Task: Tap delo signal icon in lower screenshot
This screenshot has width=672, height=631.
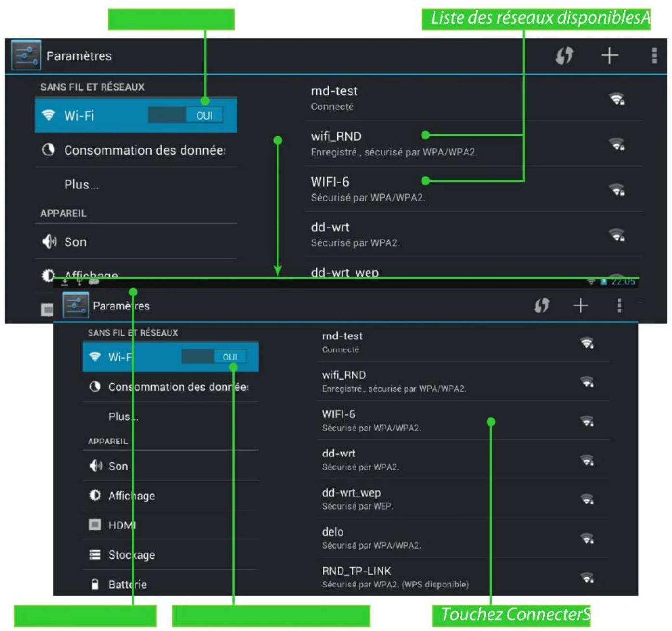Action: click(x=587, y=538)
